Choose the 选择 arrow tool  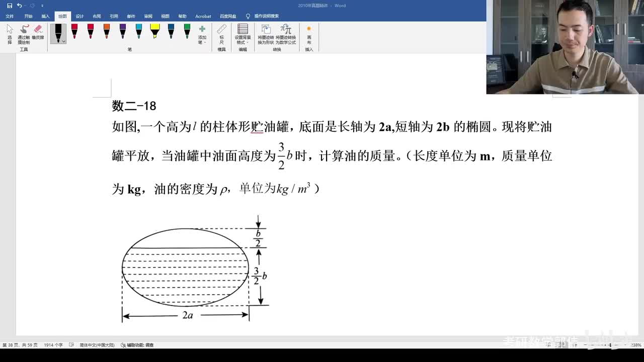click(10, 35)
